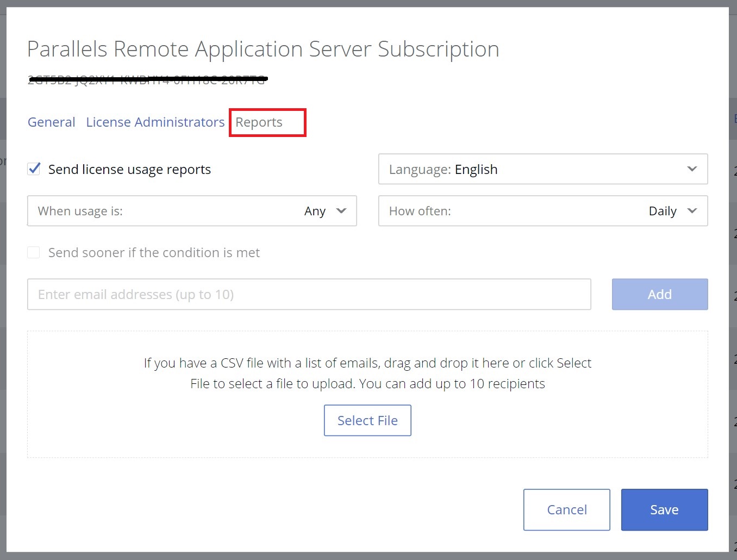Click the chevron beside Daily value

pyautogui.click(x=692, y=211)
